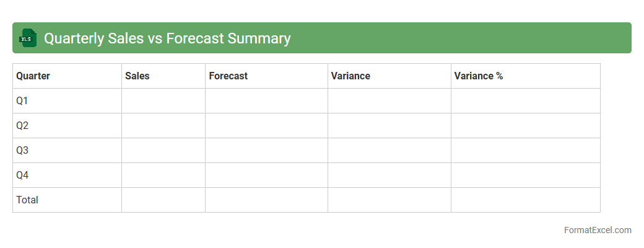Image resolution: width=644 pixels, height=248 pixels.
Task: Click the Quarterly Sales vs Forecast Summary title
Action: coord(167,38)
